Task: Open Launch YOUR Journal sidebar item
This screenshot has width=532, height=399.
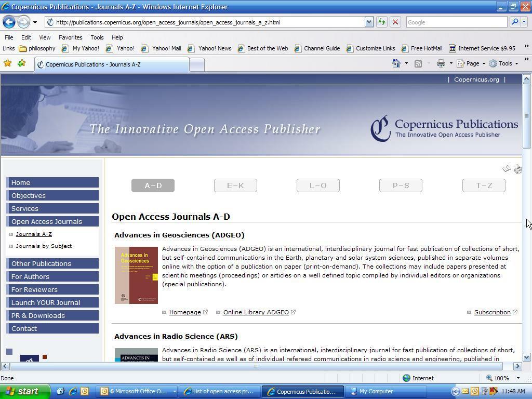Action: tap(52, 302)
